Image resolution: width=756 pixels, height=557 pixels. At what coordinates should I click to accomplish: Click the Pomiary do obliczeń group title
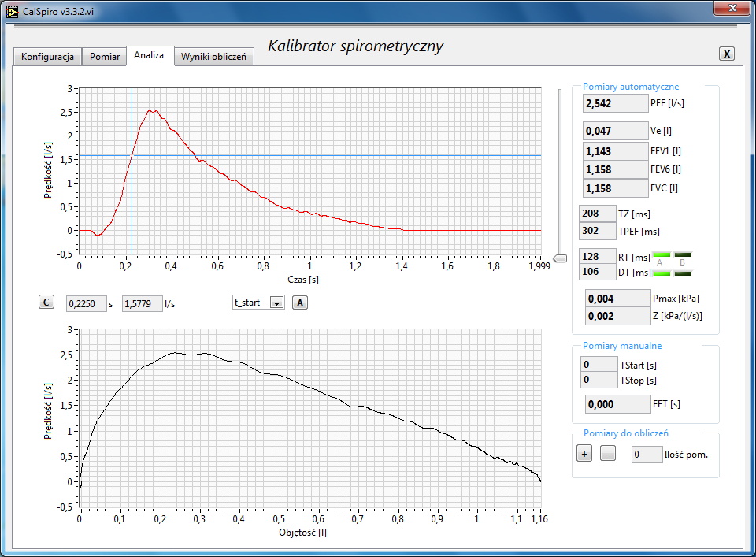(x=626, y=433)
